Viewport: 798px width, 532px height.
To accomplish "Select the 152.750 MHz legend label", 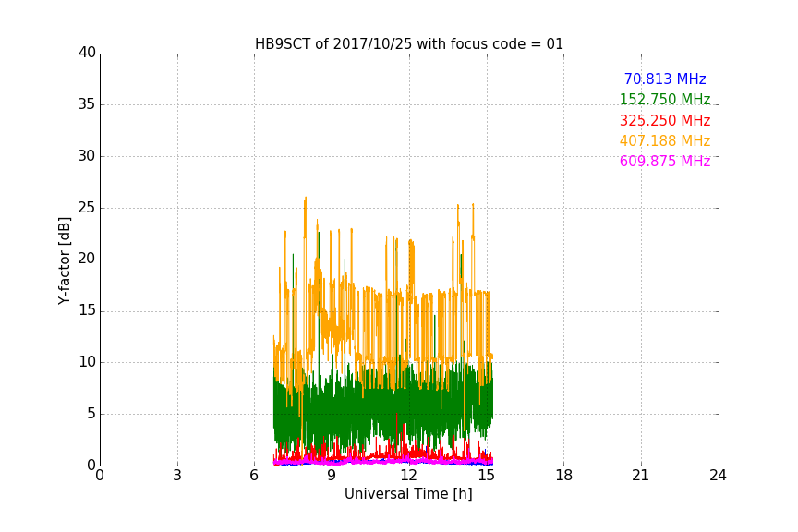I will (x=665, y=99).
